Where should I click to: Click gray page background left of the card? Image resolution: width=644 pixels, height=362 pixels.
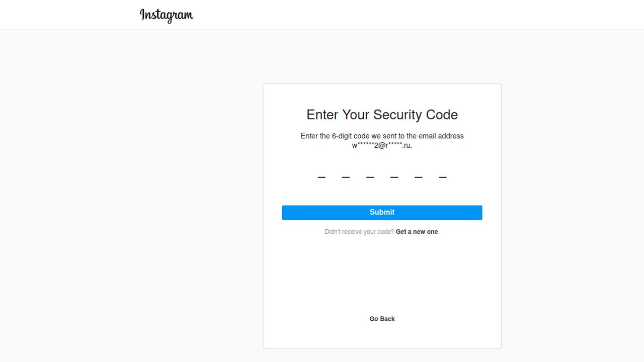131,201
